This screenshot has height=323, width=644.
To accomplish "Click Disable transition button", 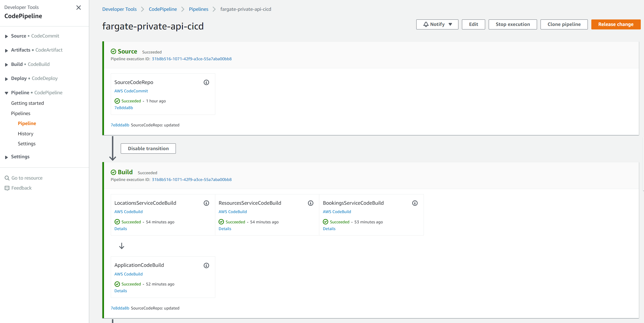I will point(148,149).
